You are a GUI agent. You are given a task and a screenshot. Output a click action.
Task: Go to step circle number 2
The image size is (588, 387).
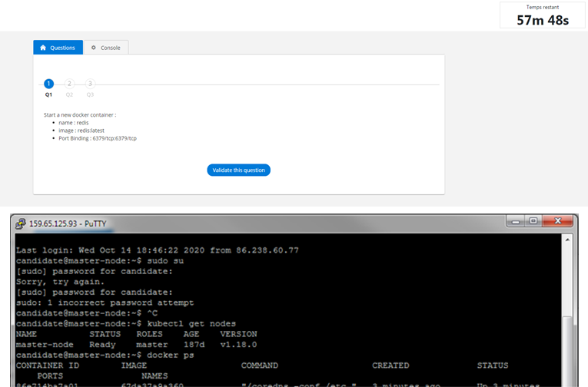[x=69, y=84]
